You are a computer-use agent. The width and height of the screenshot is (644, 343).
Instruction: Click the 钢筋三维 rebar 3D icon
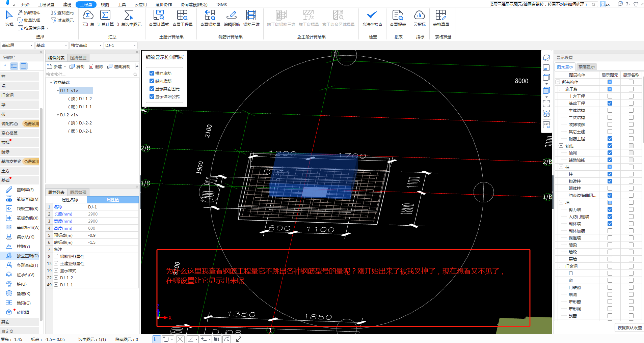[251, 18]
